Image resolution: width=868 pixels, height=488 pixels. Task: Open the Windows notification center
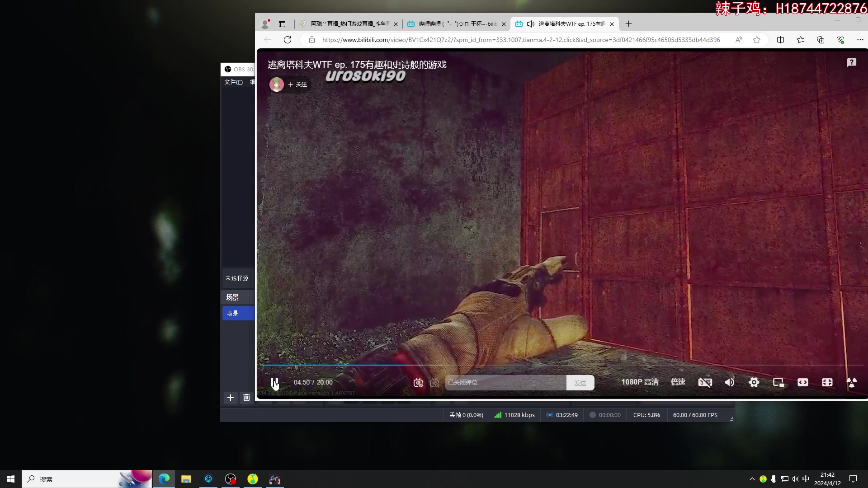click(853, 479)
